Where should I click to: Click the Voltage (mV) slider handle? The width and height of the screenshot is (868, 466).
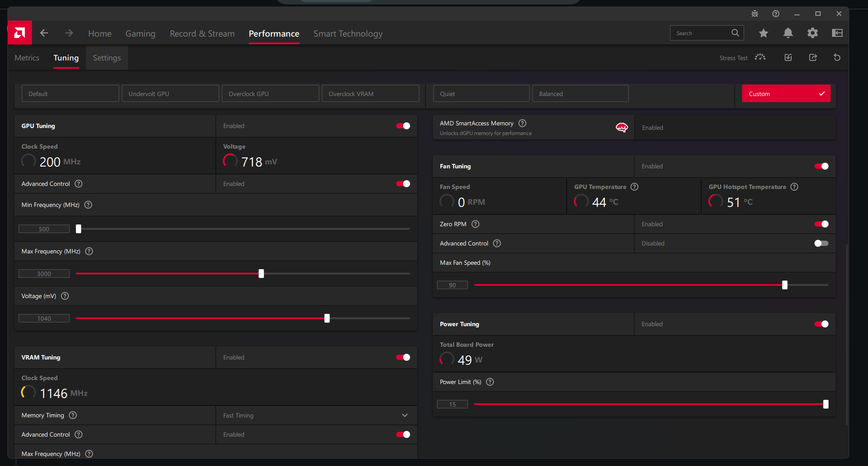(327, 318)
